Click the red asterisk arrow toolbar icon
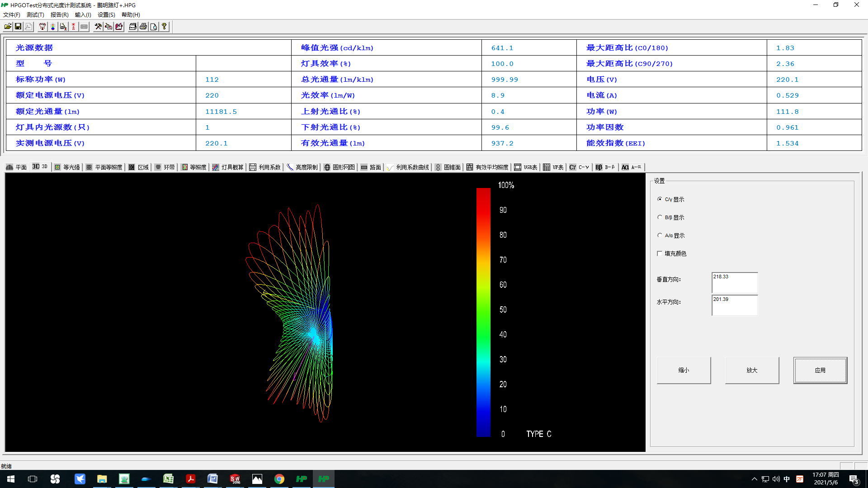The image size is (868, 488). [x=74, y=27]
